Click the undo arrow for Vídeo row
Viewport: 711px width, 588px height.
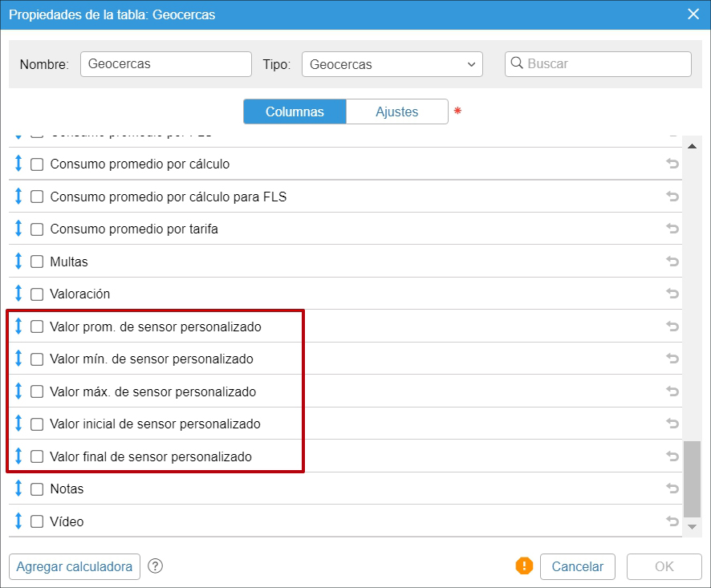pyautogui.click(x=672, y=521)
